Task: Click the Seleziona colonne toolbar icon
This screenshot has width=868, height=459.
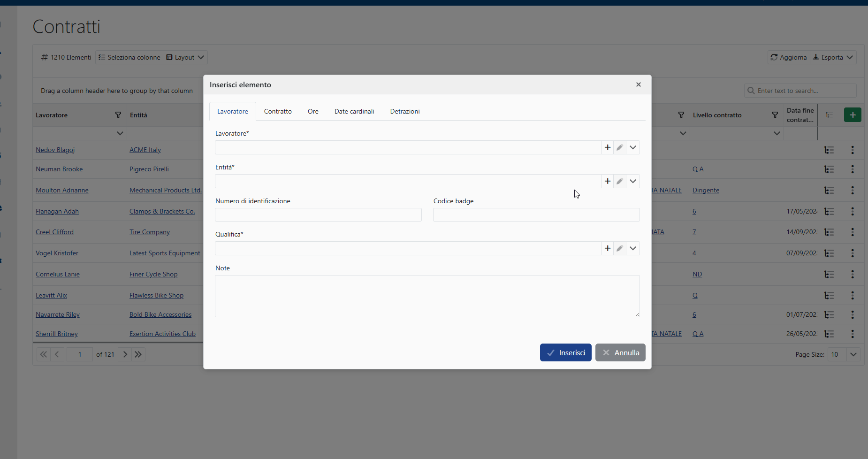Action: click(102, 57)
